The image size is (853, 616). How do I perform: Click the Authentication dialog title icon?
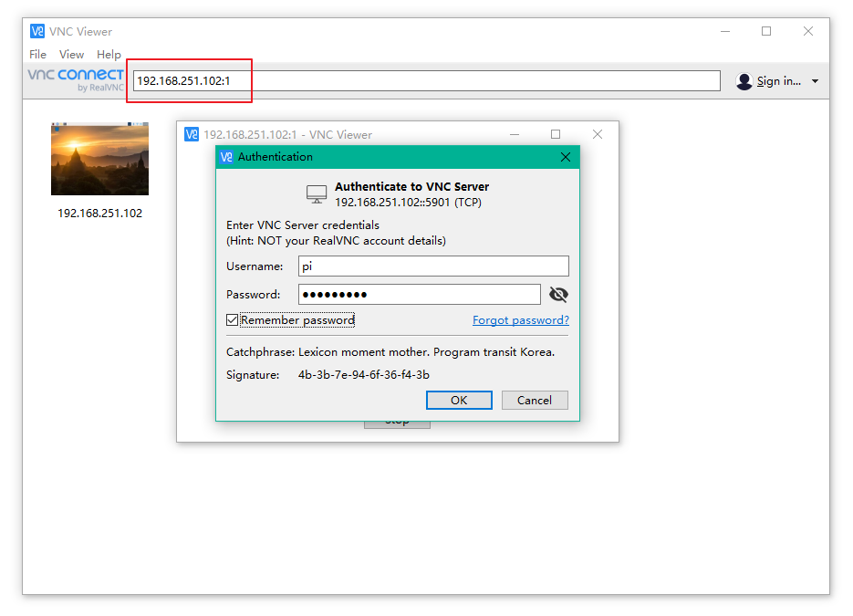tap(226, 157)
